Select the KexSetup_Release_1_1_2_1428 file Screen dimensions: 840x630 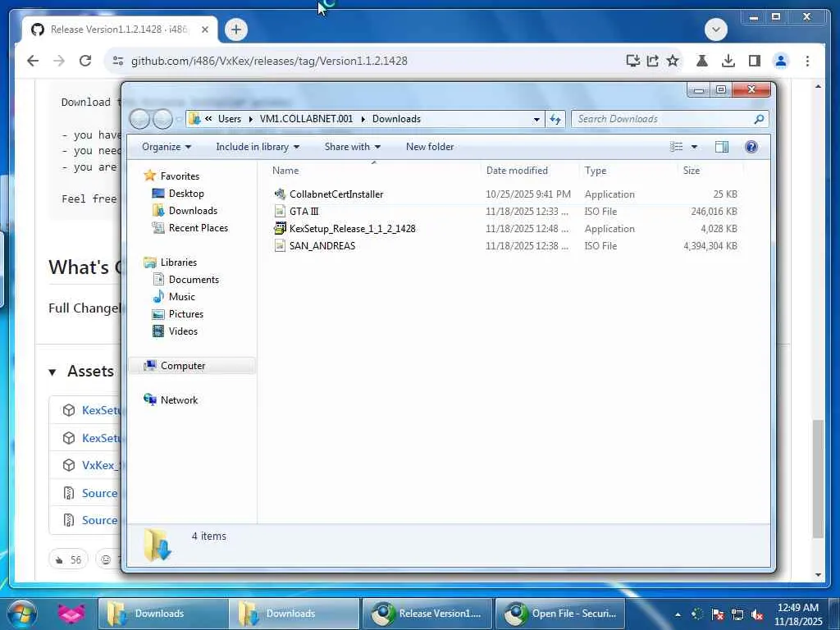504,229
